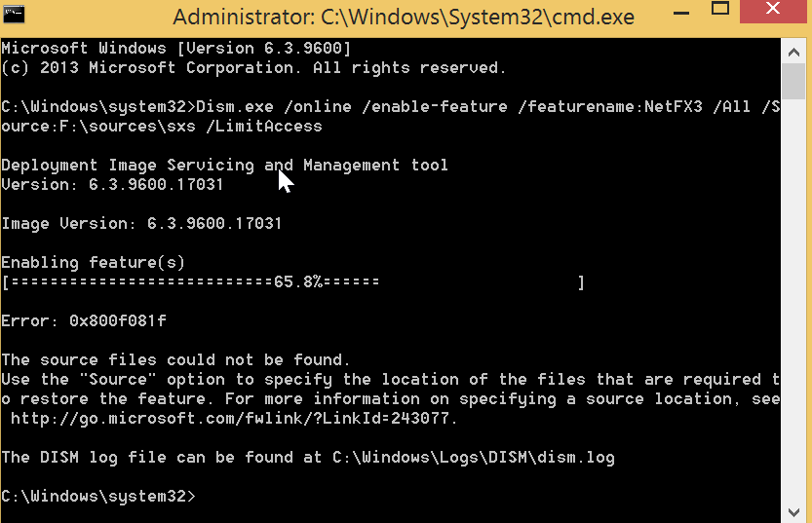Image resolution: width=812 pixels, height=523 pixels.
Task: Click the window title bar text
Action: pyautogui.click(x=404, y=18)
